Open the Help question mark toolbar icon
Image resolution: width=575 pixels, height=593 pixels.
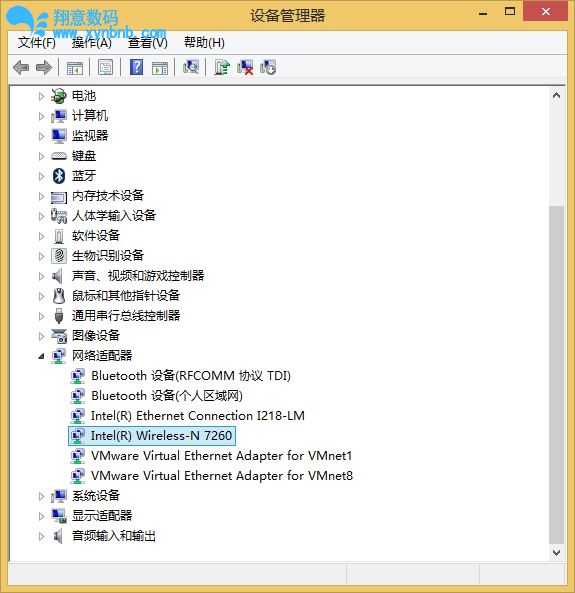click(x=137, y=67)
